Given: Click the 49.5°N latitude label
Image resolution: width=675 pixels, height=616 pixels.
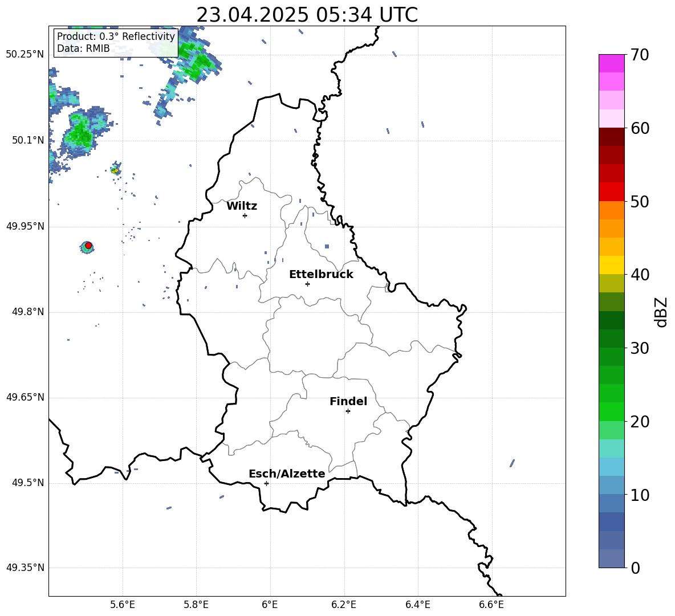Looking at the screenshot, I should point(28,483).
